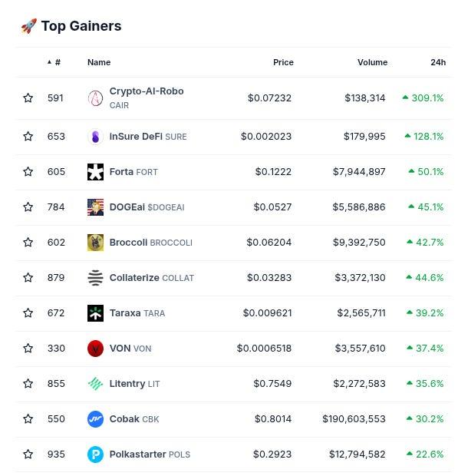Toggle the star for Forta
458x476 pixels.
pos(28,171)
